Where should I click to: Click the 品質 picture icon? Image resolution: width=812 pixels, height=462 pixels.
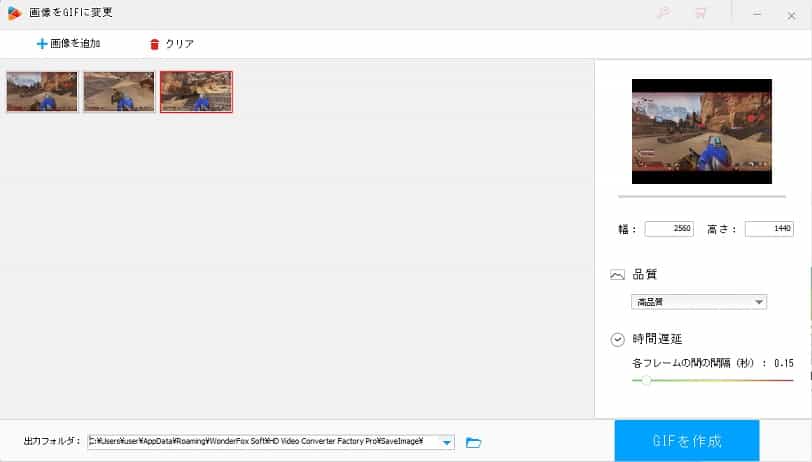(617, 275)
